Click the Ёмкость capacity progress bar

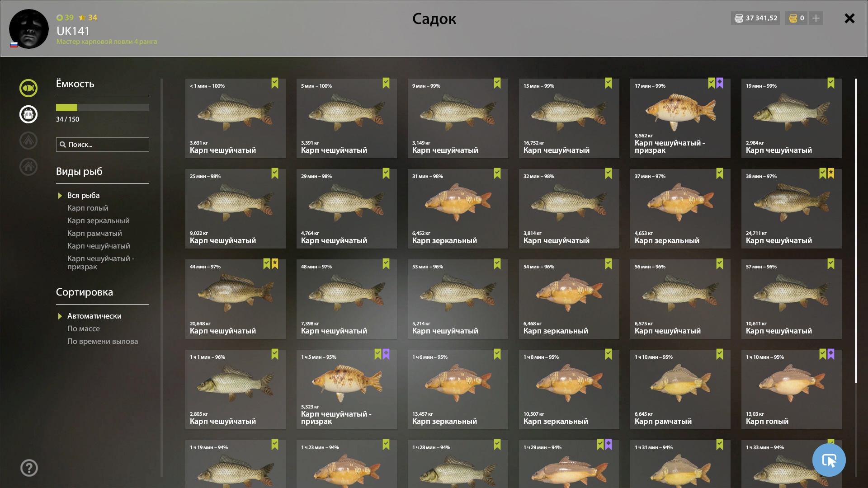[x=103, y=108]
